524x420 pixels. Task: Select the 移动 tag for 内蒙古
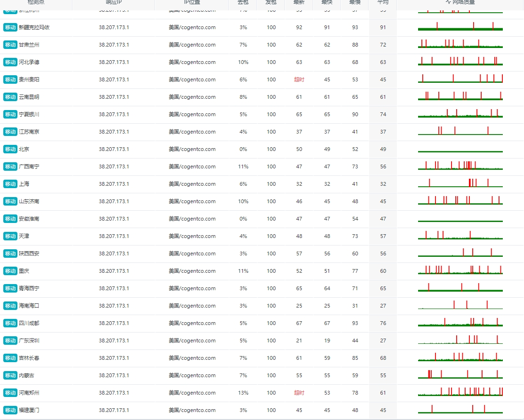tap(10, 376)
